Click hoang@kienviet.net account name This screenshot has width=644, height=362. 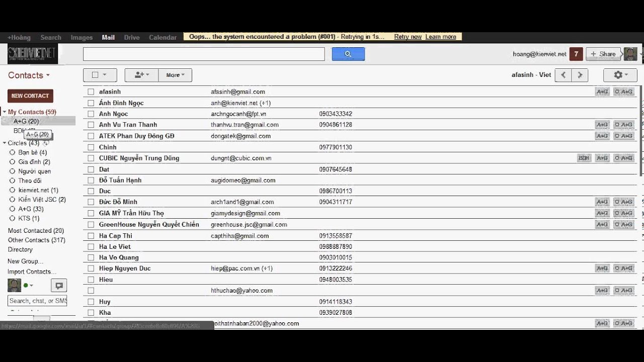pos(539,54)
